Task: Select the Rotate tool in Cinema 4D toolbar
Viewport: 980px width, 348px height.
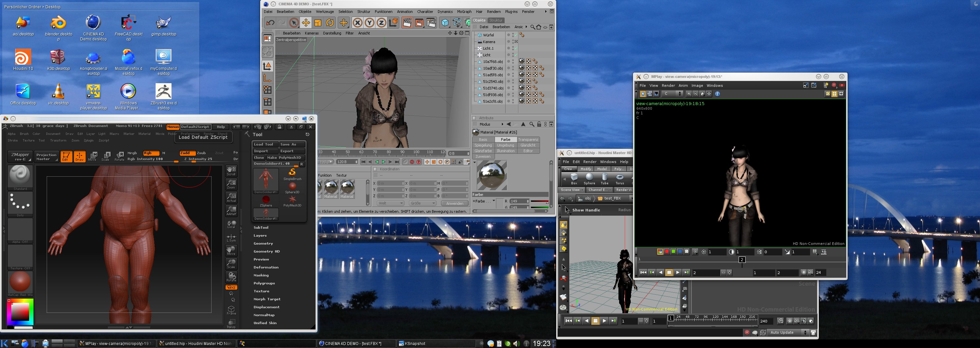Action: tap(330, 23)
